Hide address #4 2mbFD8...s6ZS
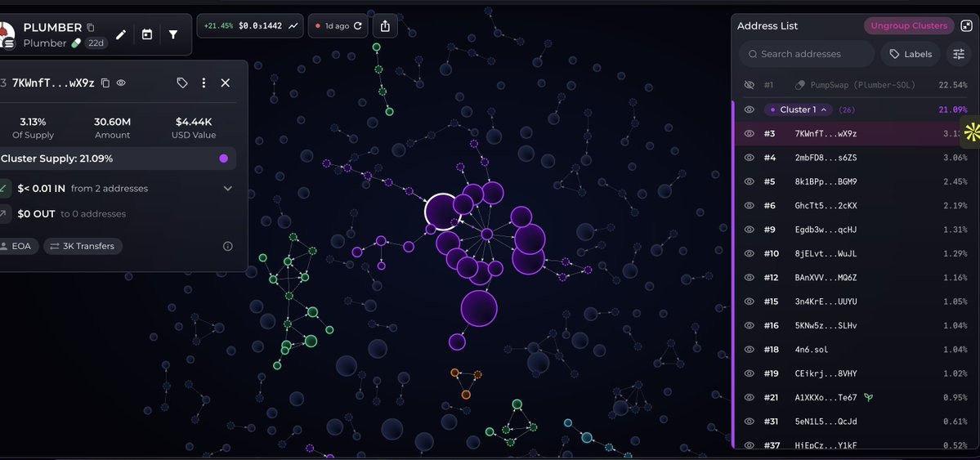The height and width of the screenshot is (460, 980). point(750,158)
